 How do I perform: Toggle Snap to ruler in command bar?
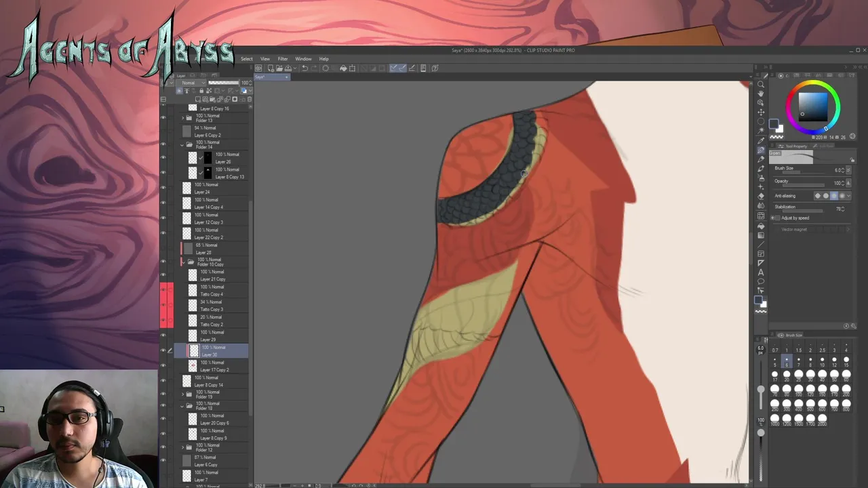pos(393,68)
